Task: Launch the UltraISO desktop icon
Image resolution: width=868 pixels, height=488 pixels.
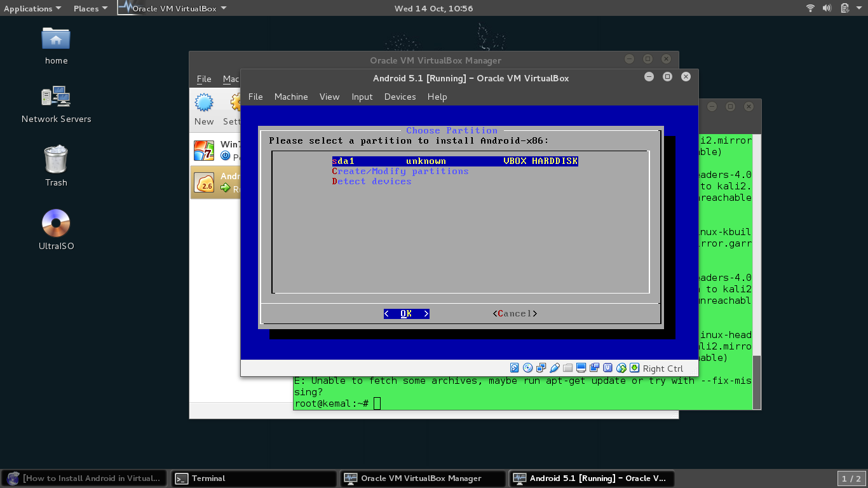Action: point(56,223)
